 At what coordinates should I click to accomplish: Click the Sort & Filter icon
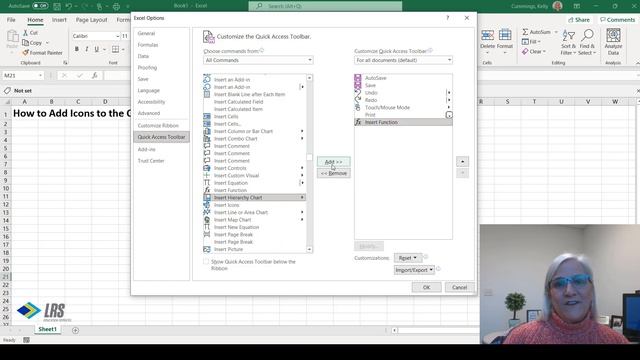point(569,36)
